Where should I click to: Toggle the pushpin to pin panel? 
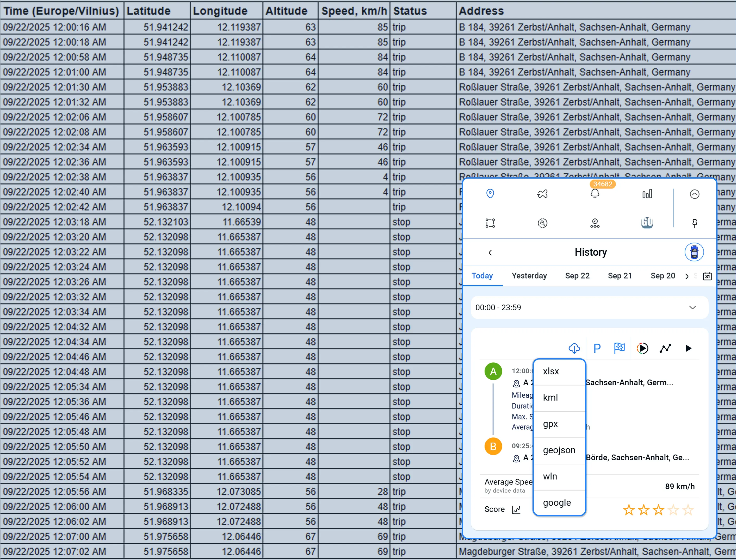pos(694,223)
